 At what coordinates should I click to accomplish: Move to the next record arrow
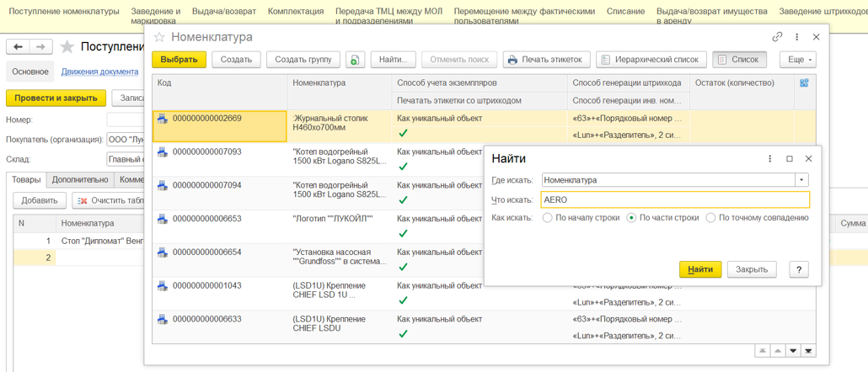coord(793,351)
